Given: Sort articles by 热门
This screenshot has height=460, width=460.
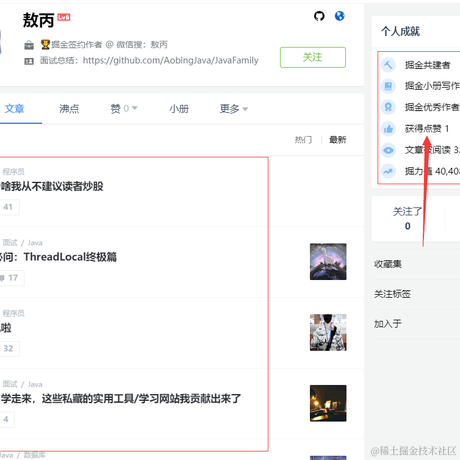Looking at the screenshot, I should click(303, 140).
